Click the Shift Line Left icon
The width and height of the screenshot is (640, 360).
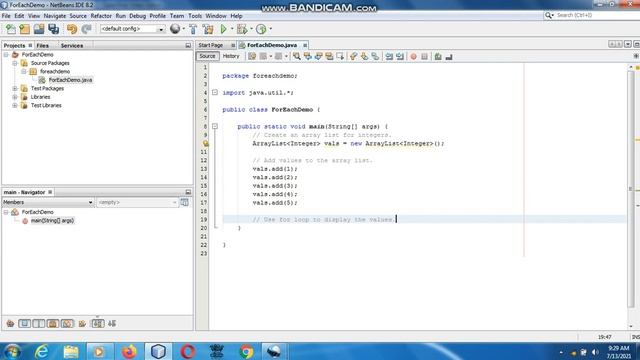click(389, 57)
